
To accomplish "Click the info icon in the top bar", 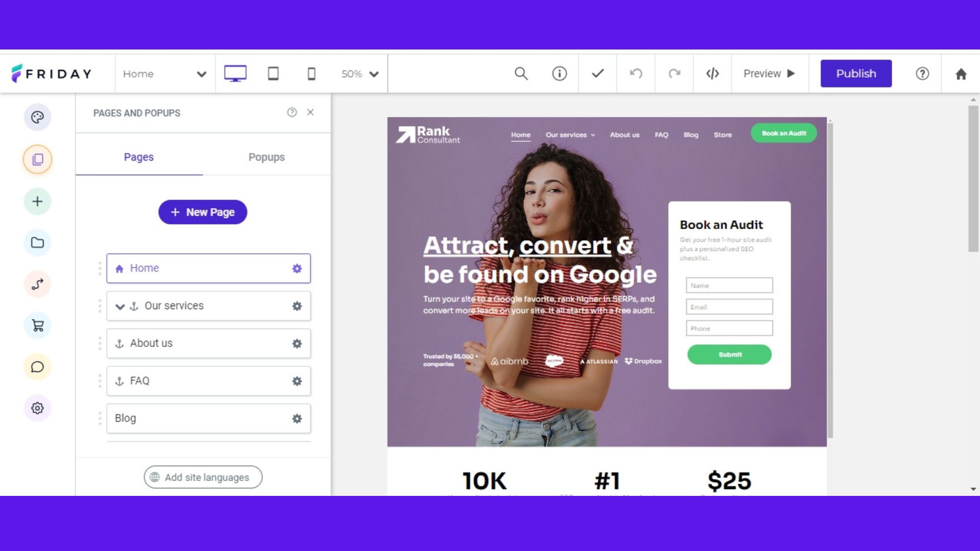I will 559,73.
